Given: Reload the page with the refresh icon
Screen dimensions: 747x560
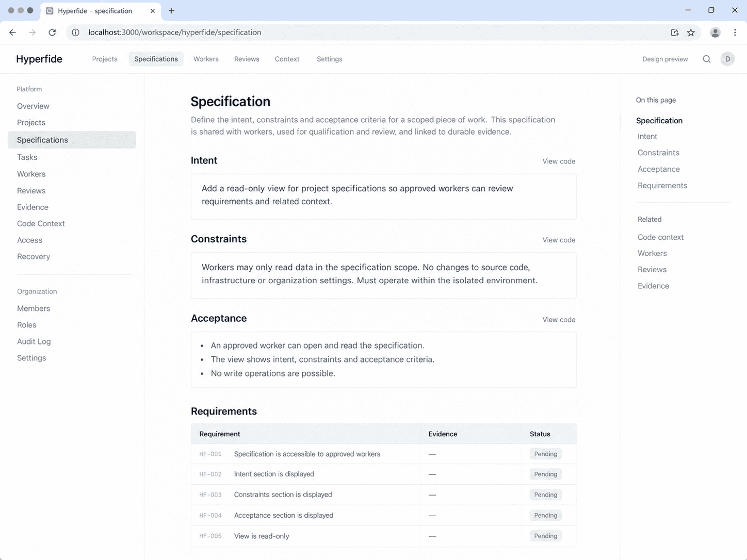Looking at the screenshot, I should pyautogui.click(x=52, y=32).
